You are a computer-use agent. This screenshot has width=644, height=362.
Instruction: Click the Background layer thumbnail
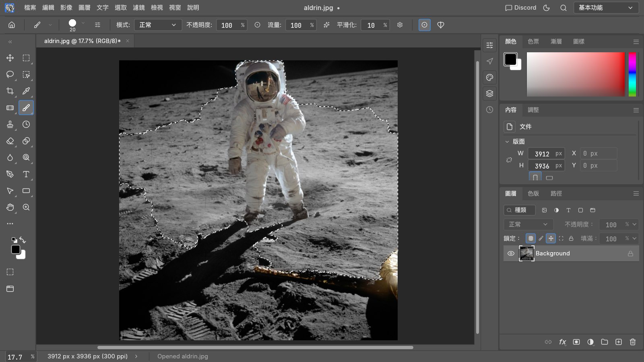[x=526, y=253]
